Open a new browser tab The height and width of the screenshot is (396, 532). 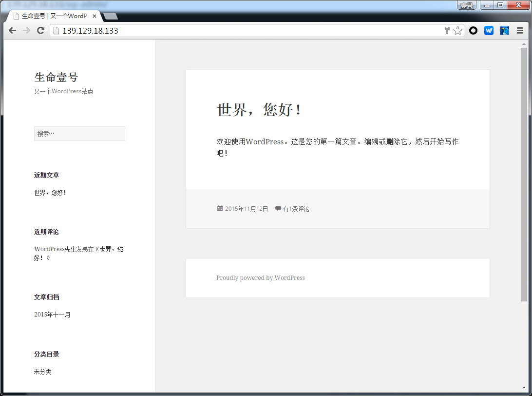pos(111,17)
